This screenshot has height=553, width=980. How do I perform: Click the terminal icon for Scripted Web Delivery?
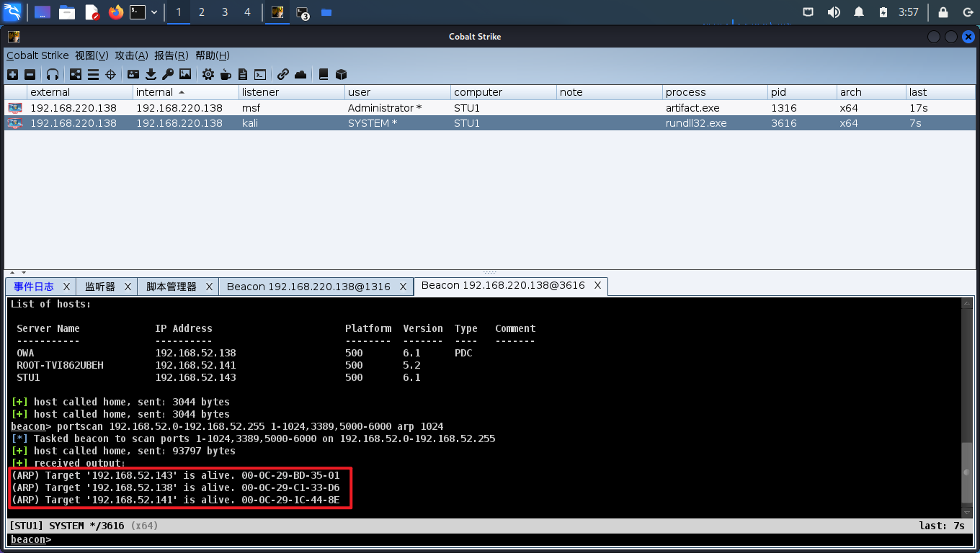click(260, 74)
